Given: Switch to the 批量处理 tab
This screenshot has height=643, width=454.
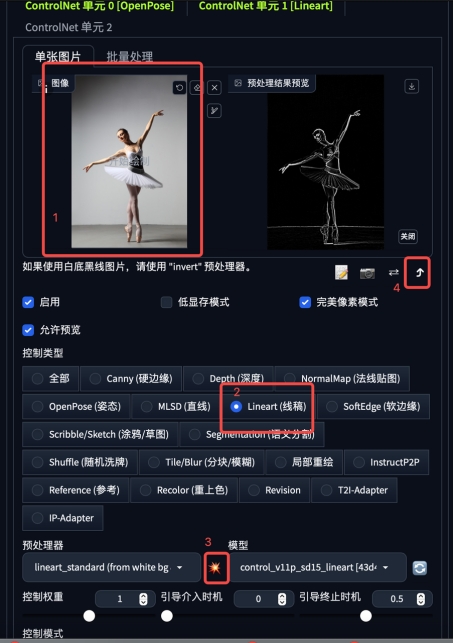Looking at the screenshot, I should pos(130,56).
